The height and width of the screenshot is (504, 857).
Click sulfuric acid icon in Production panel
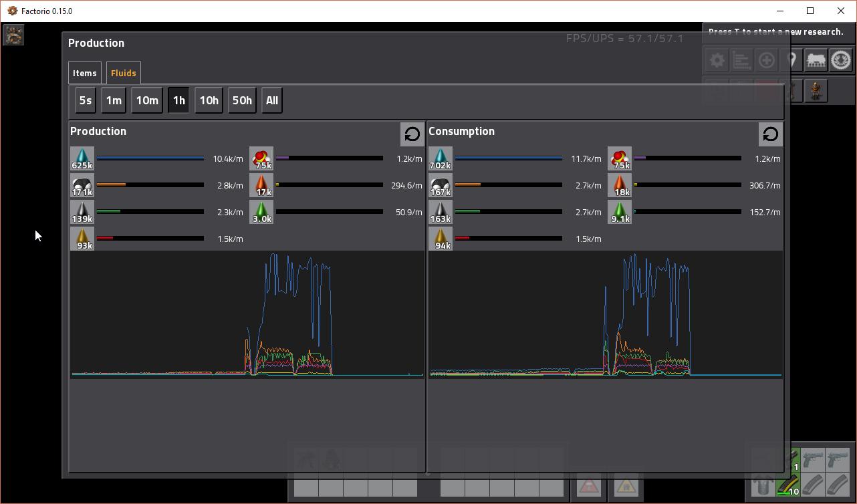pyautogui.click(x=261, y=158)
